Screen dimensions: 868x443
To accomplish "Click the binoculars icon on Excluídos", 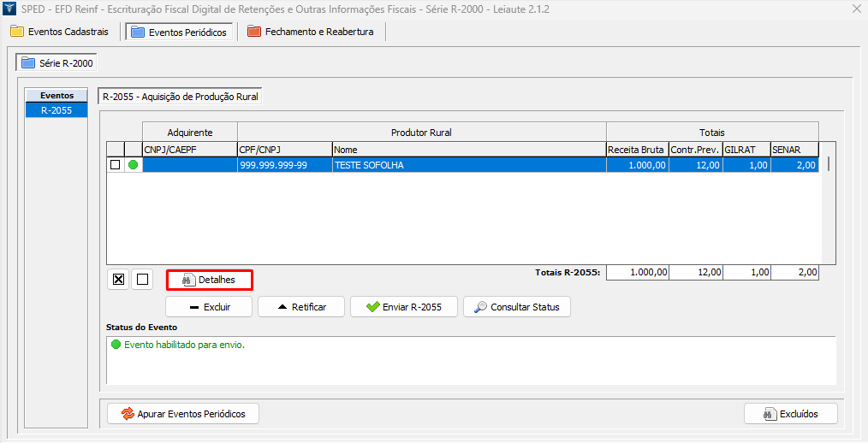I will click(x=769, y=414).
